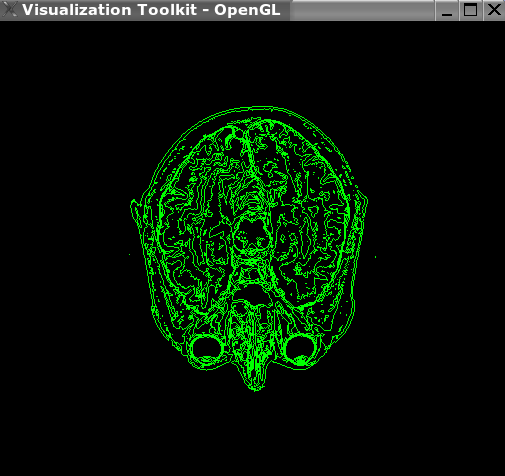Minimize the Visualization Toolkit window
Image resolution: width=505 pixels, height=476 pixels.
[x=447, y=10]
